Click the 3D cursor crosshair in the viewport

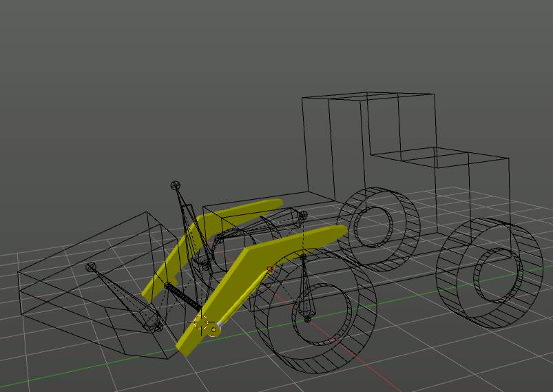pyautogui.click(x=201, y=322)
